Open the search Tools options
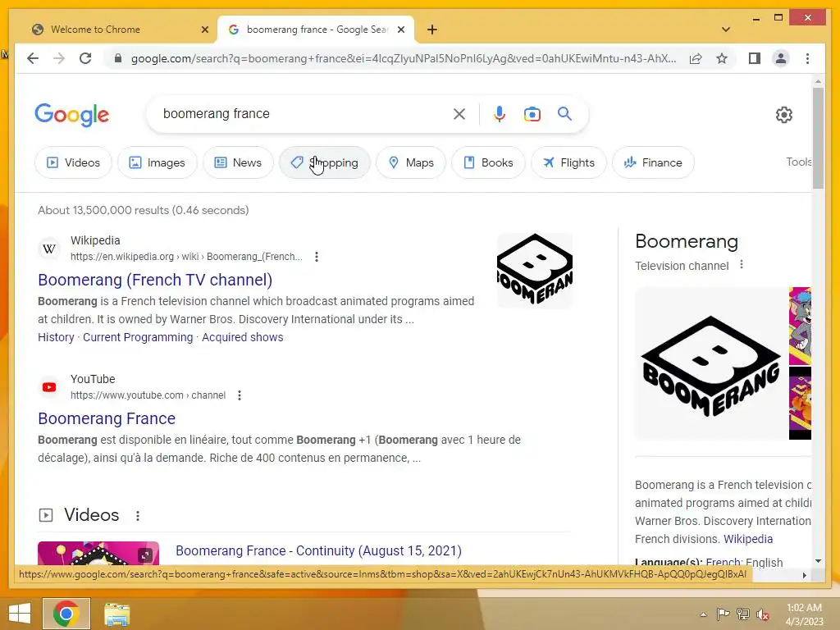The width and height of the screenshot is (840, 630). 798,162
